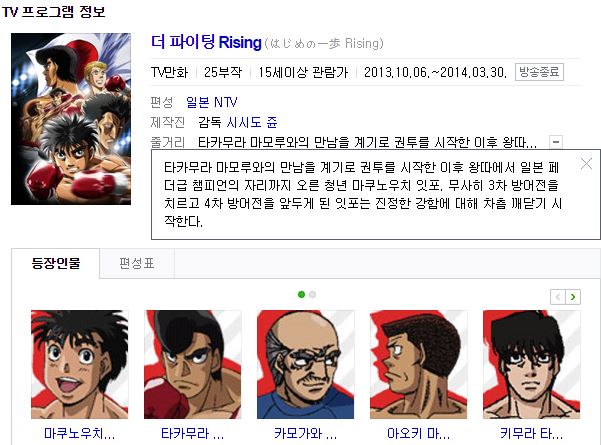This screenshot has width=601, height=445.
Task: Open director 시시도 쥰 link
Action: (251, 122)
